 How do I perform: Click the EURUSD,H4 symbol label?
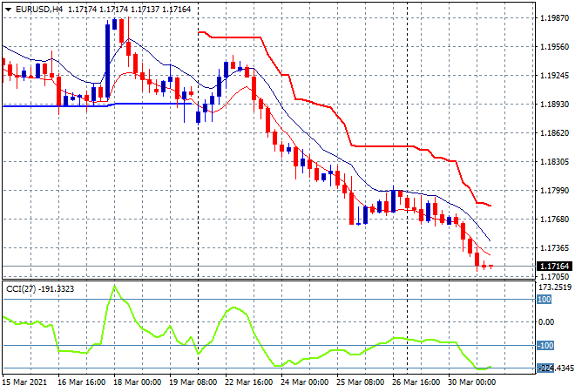coord(37,9)
